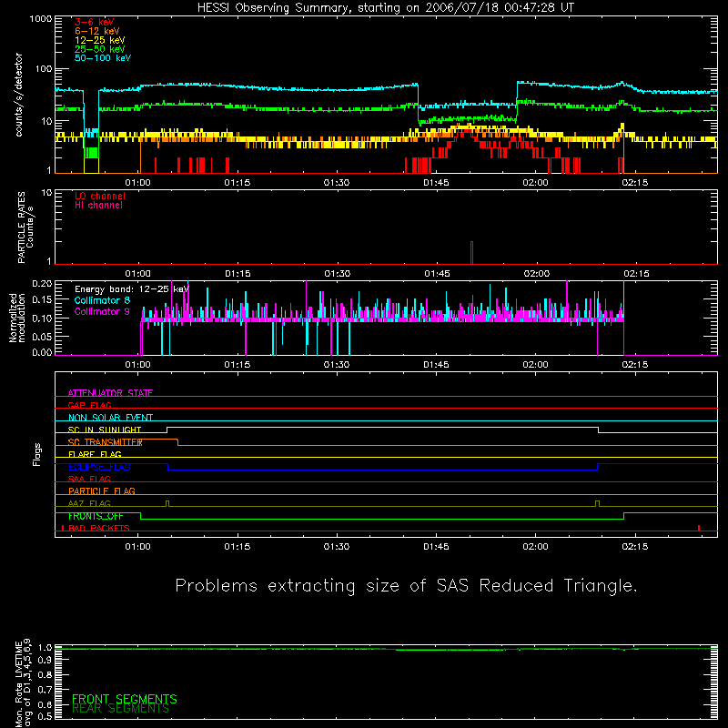Select the 12-25 keV legend label
728x728 pixels.
click(99, 40)
